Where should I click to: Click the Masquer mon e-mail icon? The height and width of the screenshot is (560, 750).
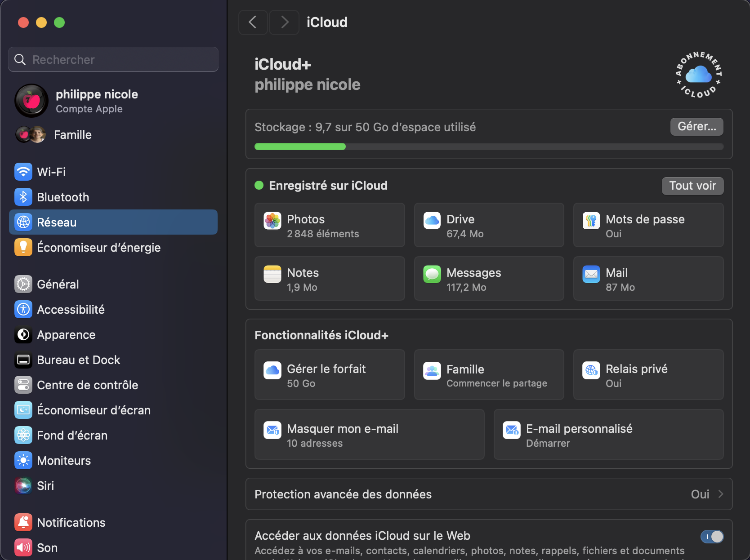pyautogui.click(x=272, y=430)
